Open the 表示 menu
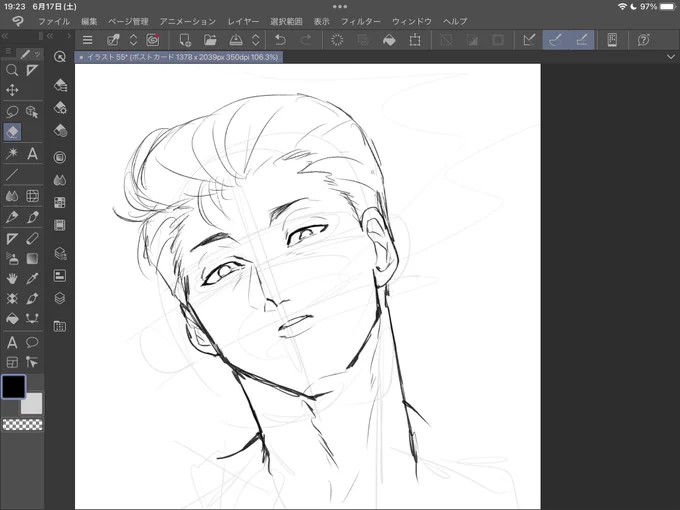Viewport: 680px width, 510px height. [x=321, y=22]
